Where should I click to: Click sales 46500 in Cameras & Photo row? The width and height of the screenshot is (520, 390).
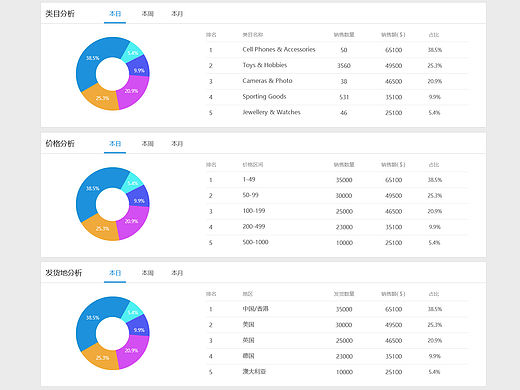(393, 81)
